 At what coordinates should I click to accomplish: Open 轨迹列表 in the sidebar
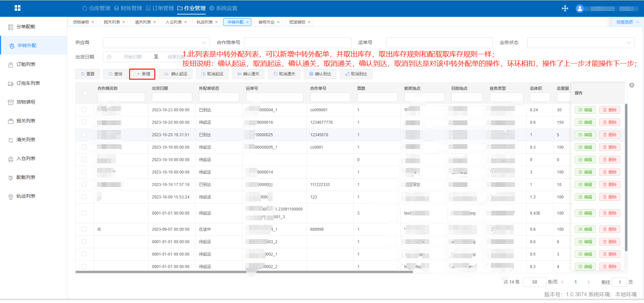(26, 196)
